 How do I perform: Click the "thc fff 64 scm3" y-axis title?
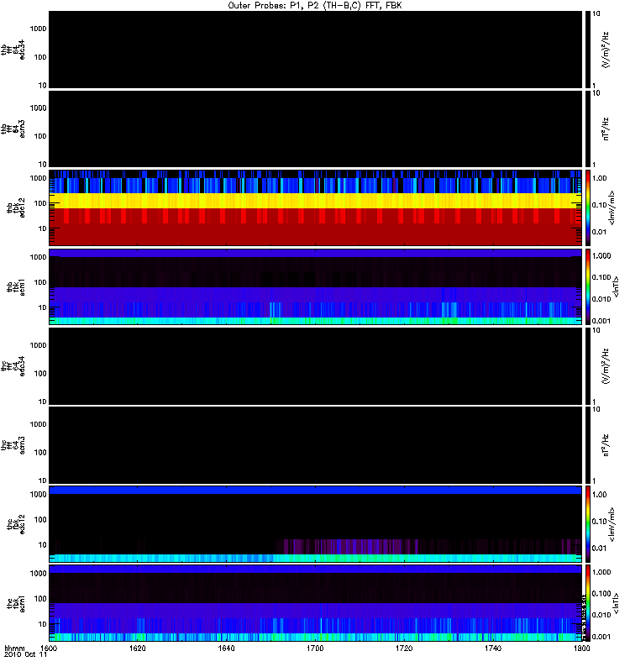coord(13,445)
